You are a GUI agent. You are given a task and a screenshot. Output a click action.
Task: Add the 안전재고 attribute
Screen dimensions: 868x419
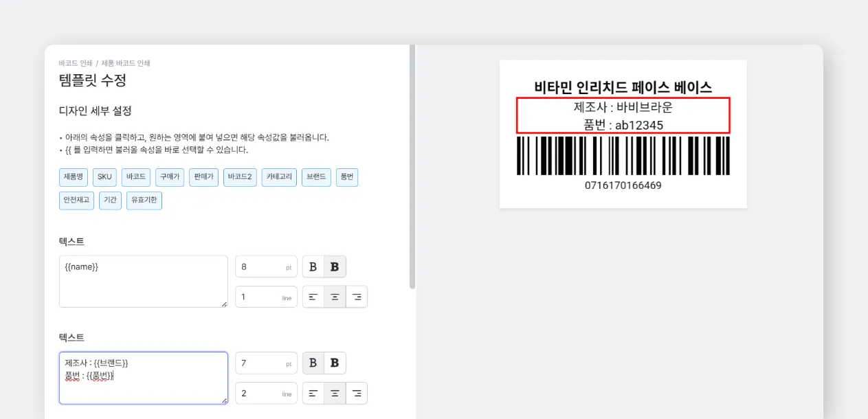[x=76, y=201]
